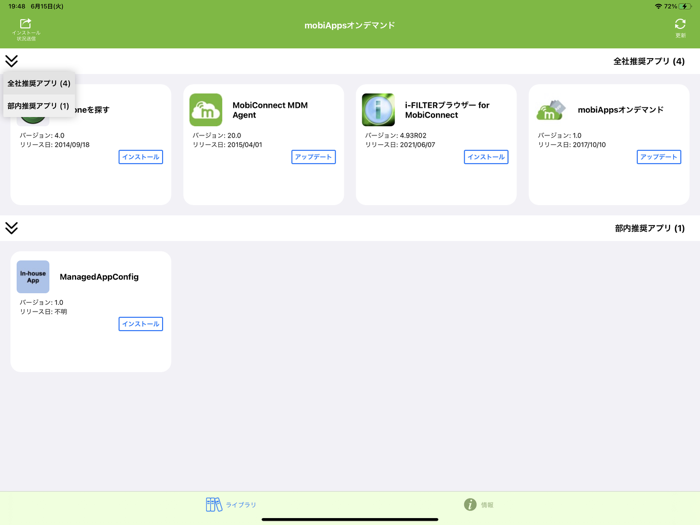
Task: Install i-FILTER browser for MobiConnect
Action: click(486, 157)
